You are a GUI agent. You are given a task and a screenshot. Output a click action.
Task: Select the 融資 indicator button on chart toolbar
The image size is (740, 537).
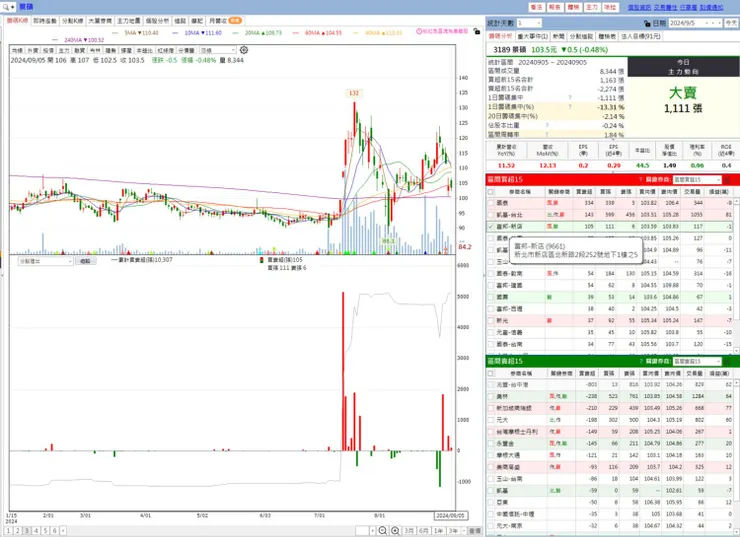point(79,50)
